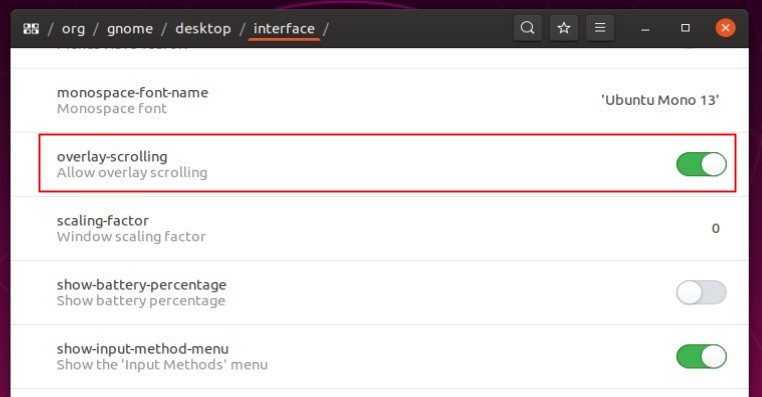Open the hamburger menu icon
The width and height of the screenshot is (762, 397).
click(600, 28)
